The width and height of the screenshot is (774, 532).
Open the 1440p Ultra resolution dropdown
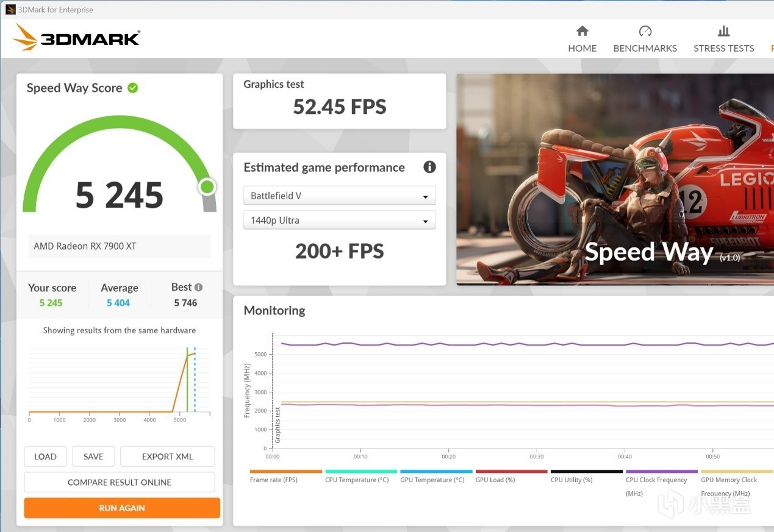(339, 220)
